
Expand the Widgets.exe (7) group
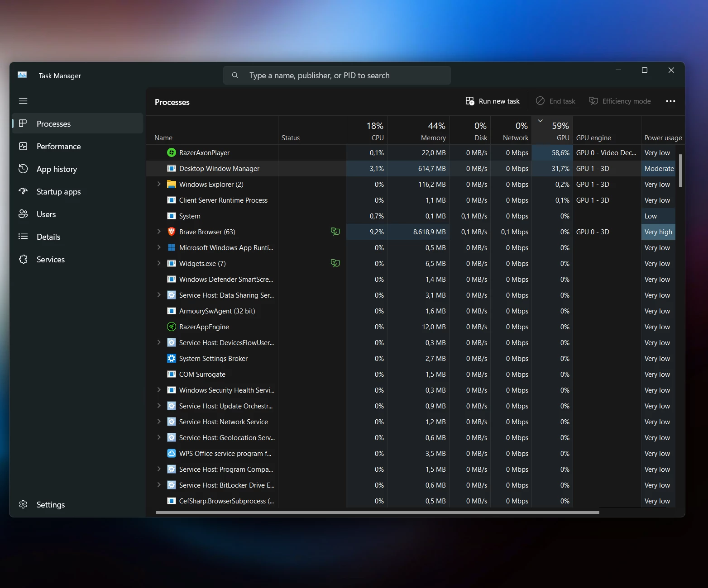[x=159, y=263]
